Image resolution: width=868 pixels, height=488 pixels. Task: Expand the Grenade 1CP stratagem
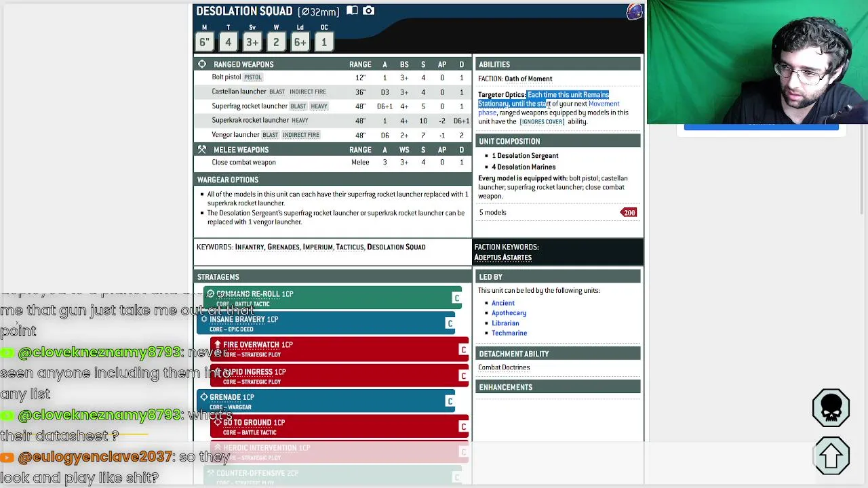pos(325,401)
